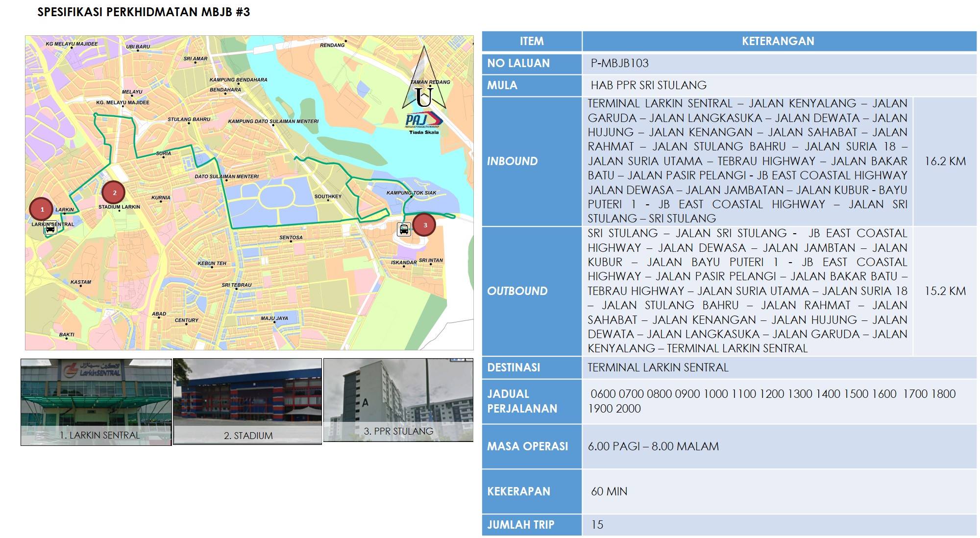Click the P-MBJB103 route number cell
Image resolution: width=980 pixels, height=538 pixels.
(x=619, y=63)
